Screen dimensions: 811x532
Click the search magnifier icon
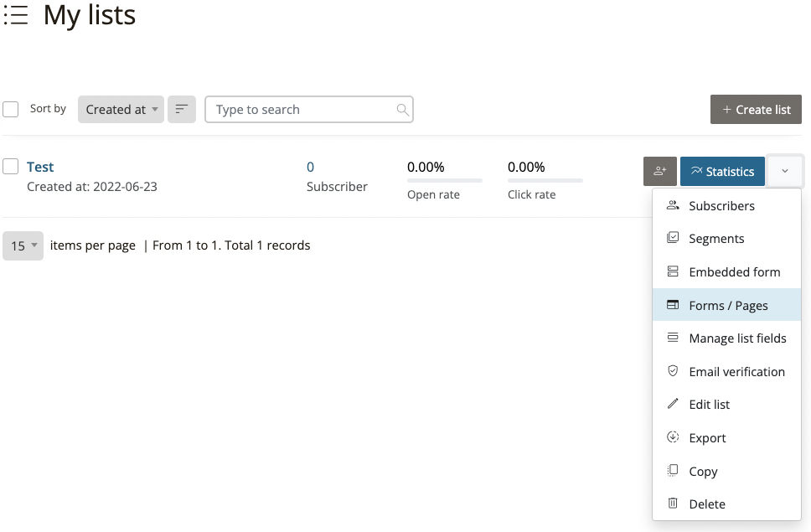point(403,110)
